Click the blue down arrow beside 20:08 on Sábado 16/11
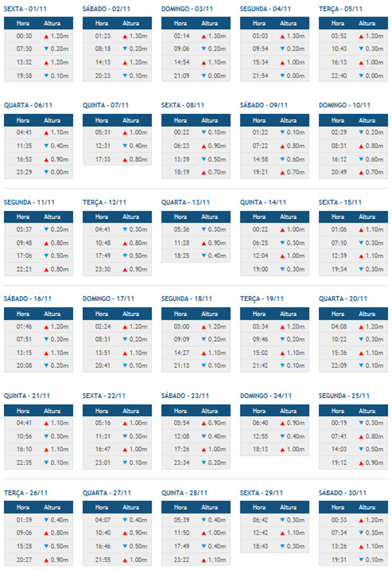 (x=46, y=365)
